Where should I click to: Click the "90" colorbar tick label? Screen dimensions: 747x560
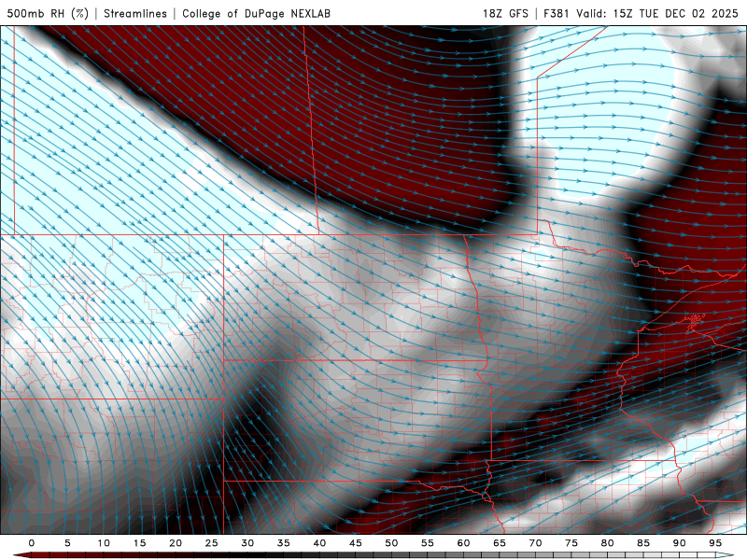[x=680, y=543]
